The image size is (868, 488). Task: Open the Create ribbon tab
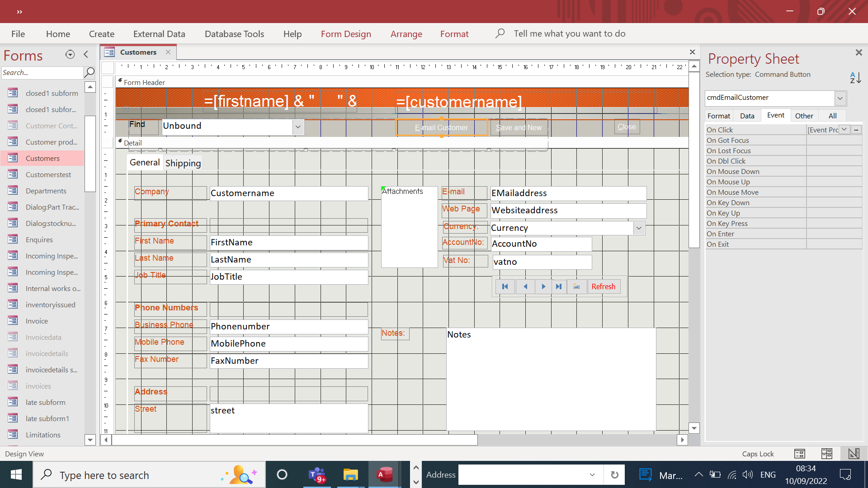click(102, 34)
